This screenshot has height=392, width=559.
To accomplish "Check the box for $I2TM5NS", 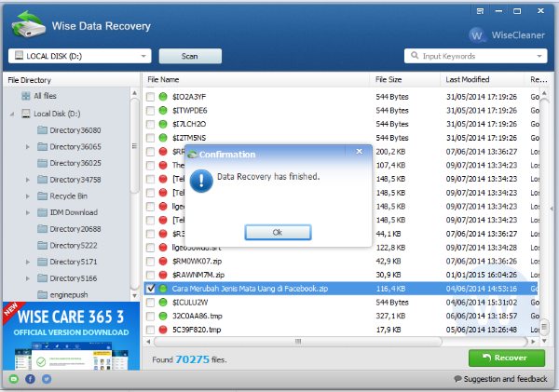I will point(150,138).
